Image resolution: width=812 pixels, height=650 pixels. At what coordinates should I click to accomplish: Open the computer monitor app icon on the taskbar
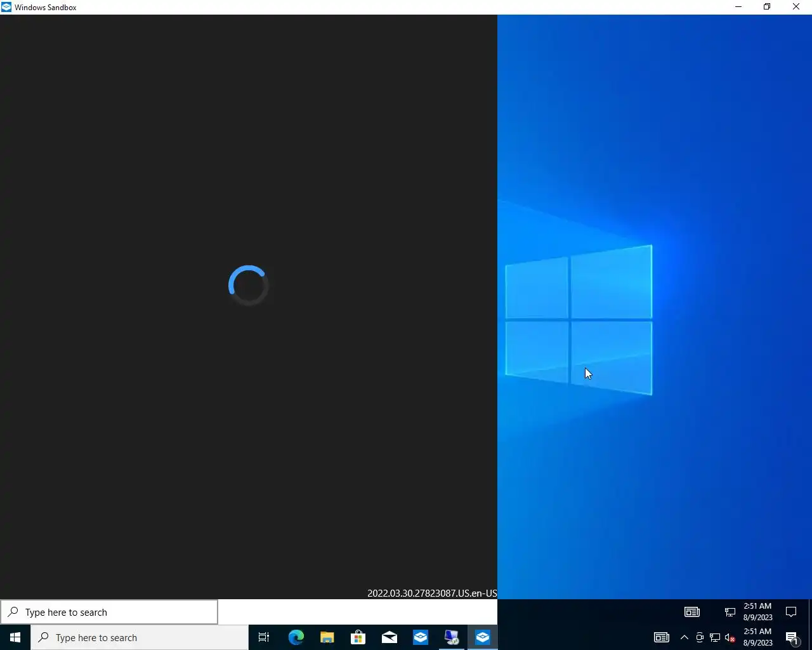[451, 637]
